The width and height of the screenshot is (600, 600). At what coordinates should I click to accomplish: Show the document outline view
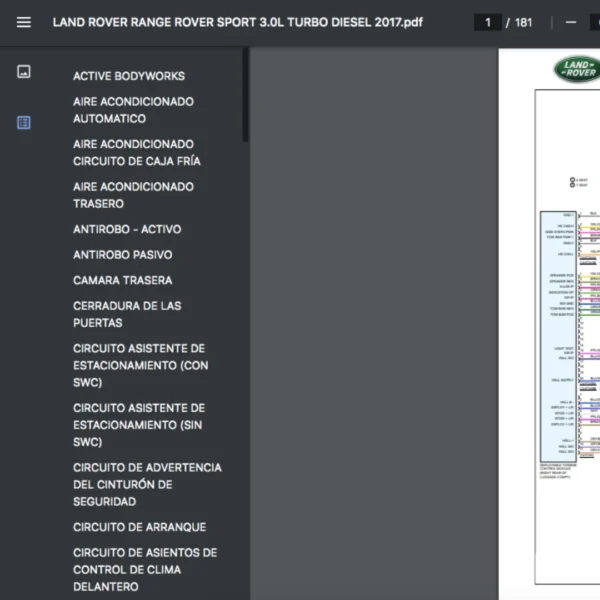coord(24,122)
